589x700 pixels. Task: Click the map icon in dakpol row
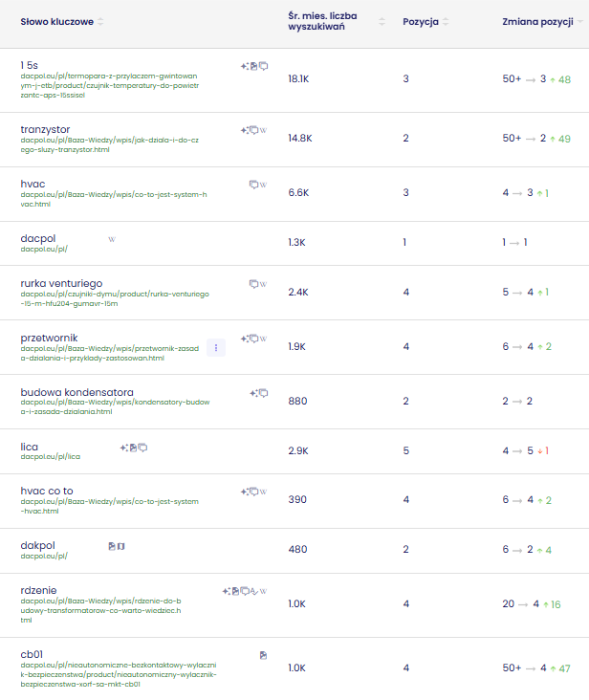coord(121,546)
